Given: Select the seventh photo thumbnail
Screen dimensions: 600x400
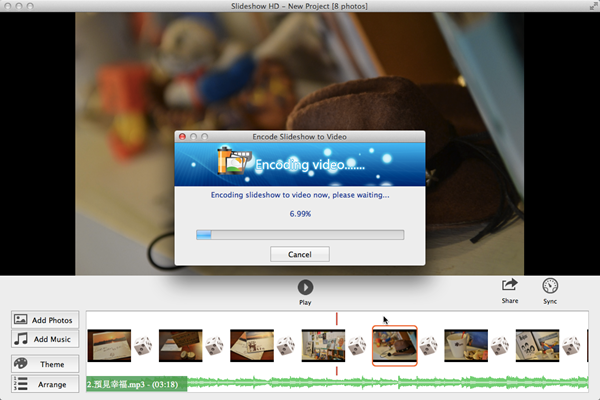Looking at the screenshot, I should click(537, 346).
